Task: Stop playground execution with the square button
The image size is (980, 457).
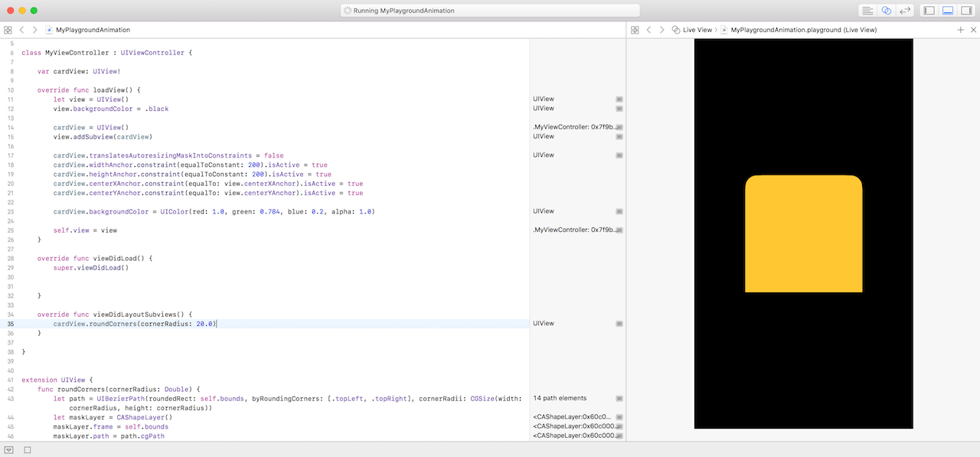Action: 28,450
